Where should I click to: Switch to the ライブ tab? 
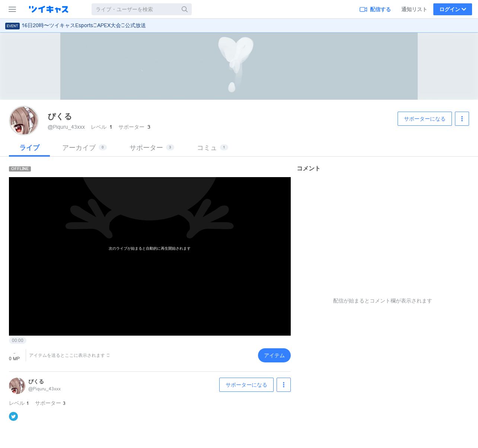click(29, 148)
